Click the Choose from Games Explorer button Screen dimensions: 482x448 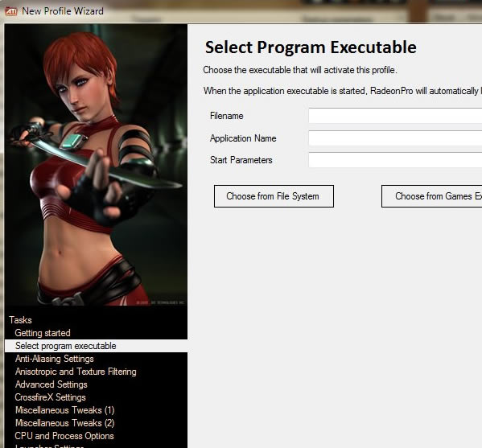pos(431,196)
